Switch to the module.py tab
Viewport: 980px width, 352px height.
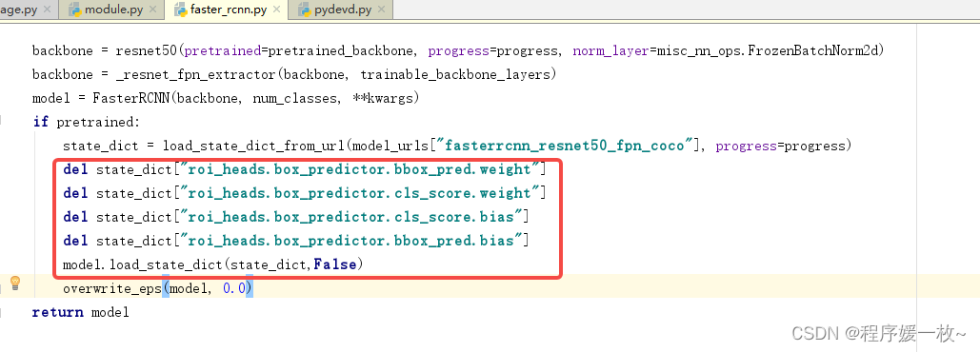pyautogui.click(x=112, y=10)
